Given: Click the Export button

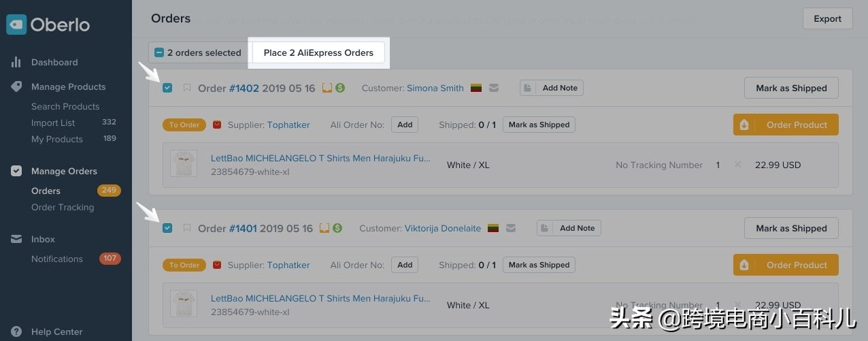Looking at the screenshot, I should click(x=827, y=18).
